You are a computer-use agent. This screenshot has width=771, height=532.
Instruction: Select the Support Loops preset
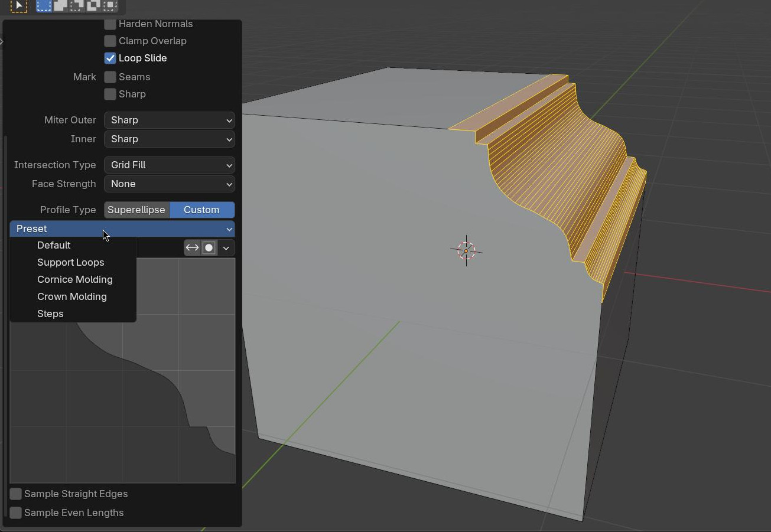[x=73, y=262]
